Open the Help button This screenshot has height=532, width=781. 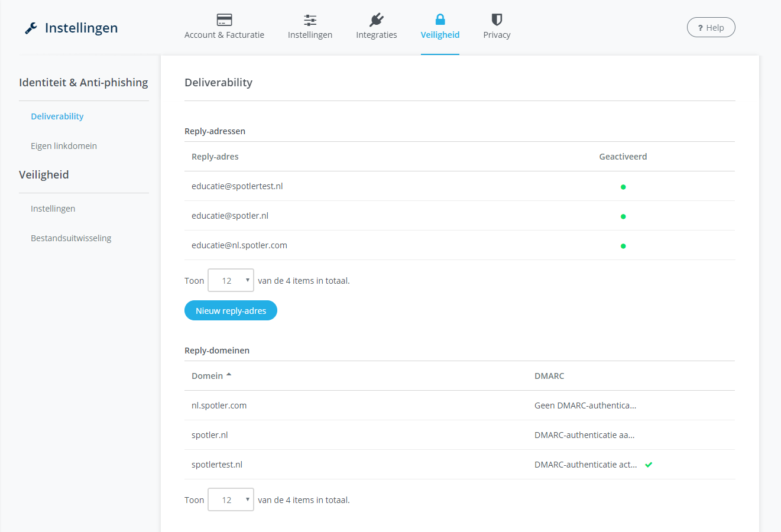pyautogui.click(x=711, y=27)
